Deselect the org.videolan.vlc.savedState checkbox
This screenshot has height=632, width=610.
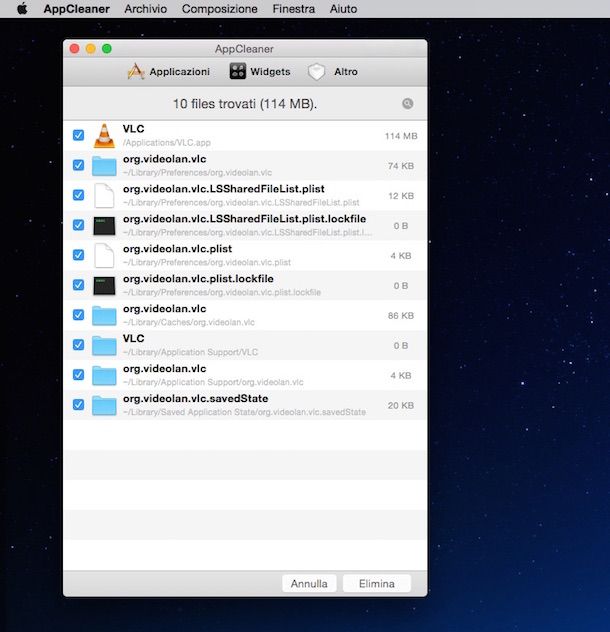point(78,405)
